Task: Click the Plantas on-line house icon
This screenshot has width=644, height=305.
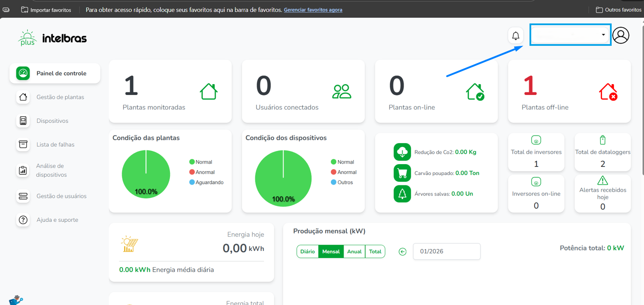Action: pos(475,92)
